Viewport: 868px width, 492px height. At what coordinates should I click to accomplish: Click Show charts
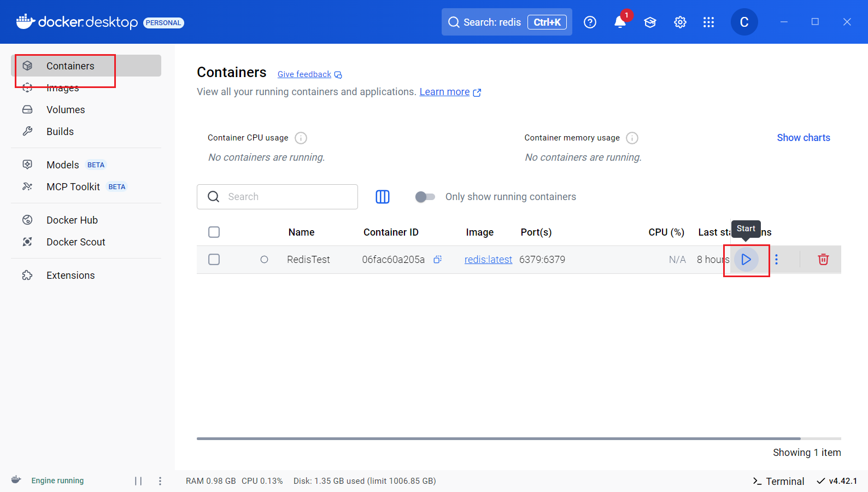tap(804, 138)
